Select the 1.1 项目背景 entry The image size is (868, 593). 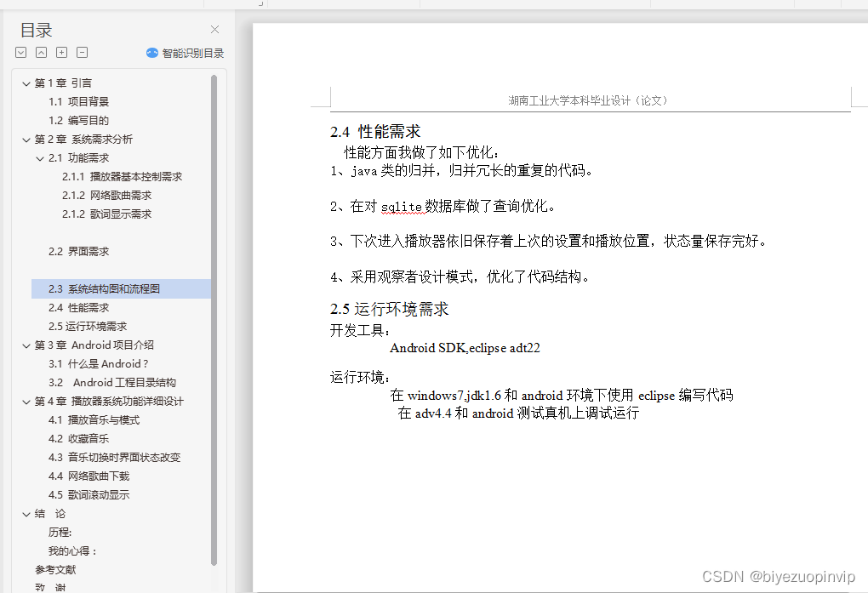[x=77, y=101]
